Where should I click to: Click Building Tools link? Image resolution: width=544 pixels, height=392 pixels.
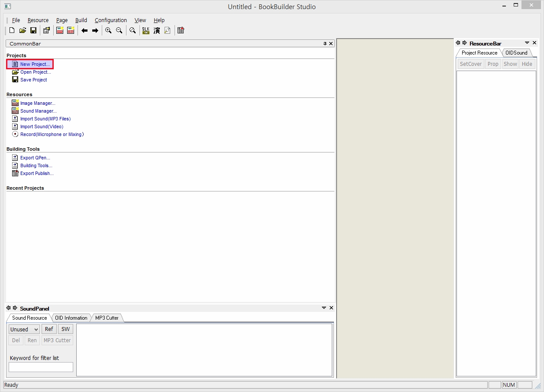coord(36,165)
